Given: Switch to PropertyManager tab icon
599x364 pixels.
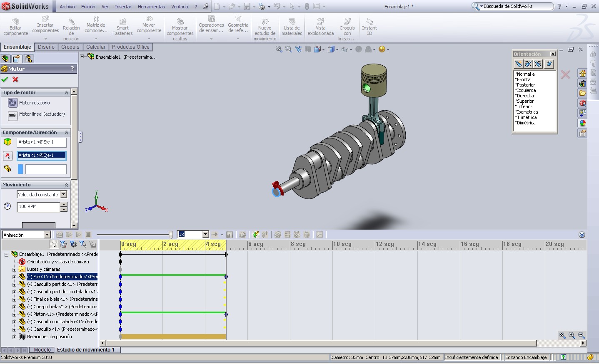Looking at the screenshot, I should tap(17, 59).
